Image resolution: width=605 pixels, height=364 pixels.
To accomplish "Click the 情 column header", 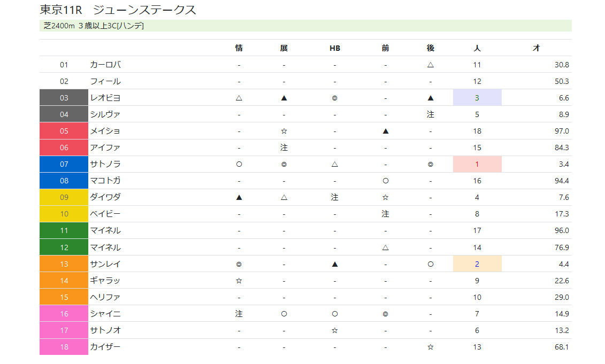I will pos(239,48).
